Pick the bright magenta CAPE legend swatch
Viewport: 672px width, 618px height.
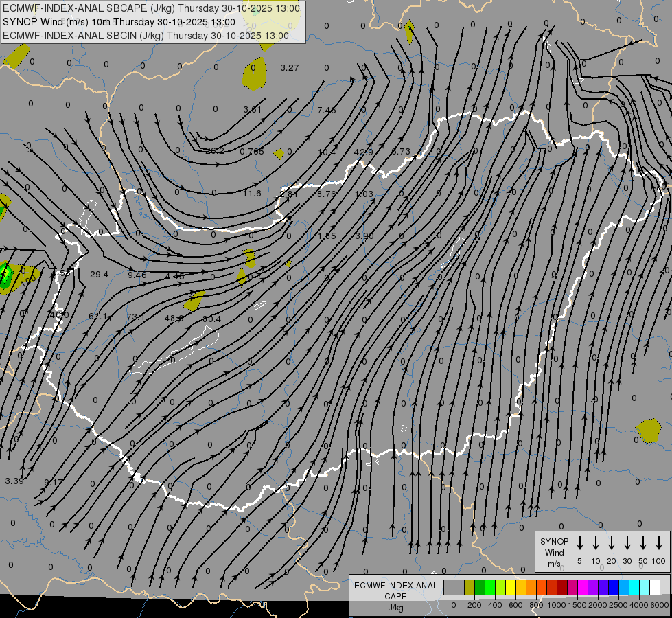click(x=583, y=587)
